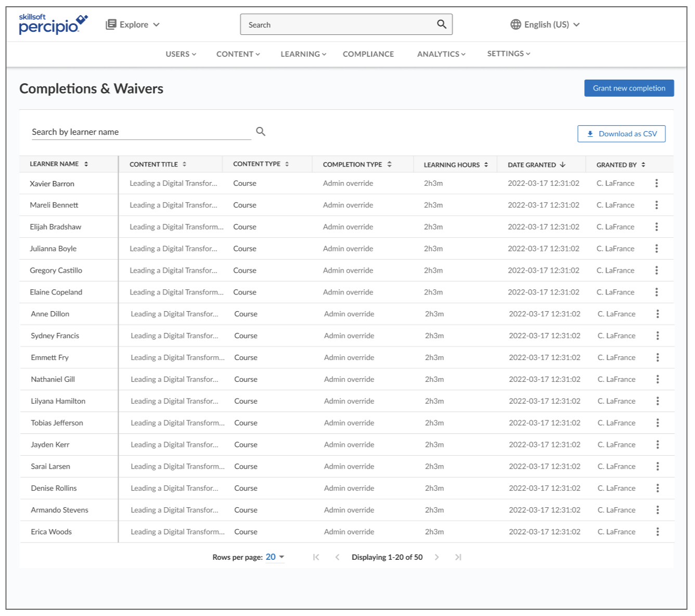Expand the Explore dropdown
Viewport: 695px width, 616px height.
133,24
